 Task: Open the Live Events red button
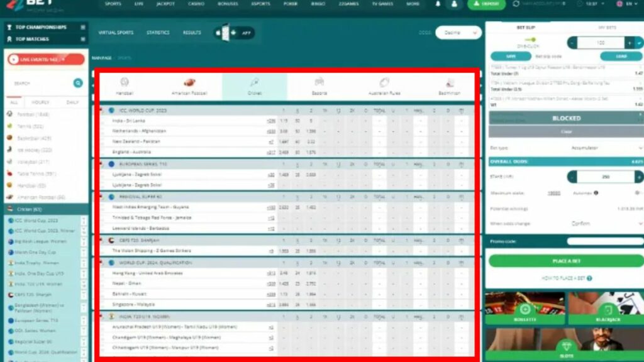[46, 60]
